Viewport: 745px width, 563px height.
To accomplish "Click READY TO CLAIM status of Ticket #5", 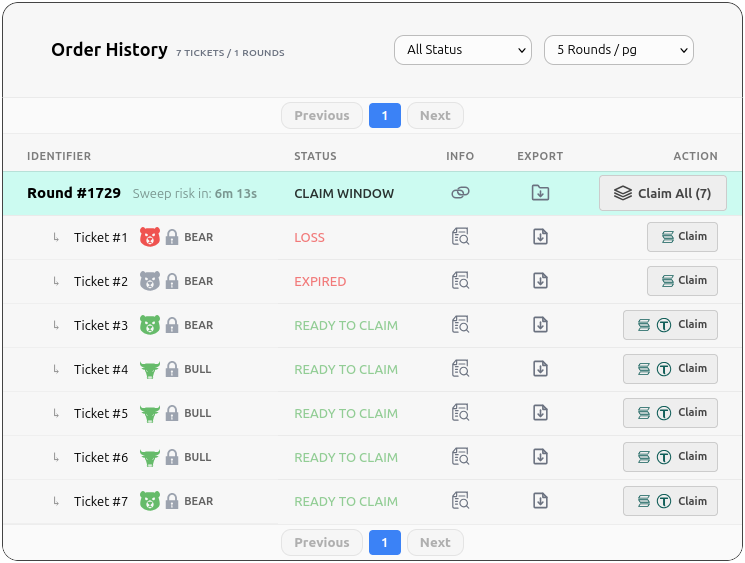I will [x=346, y=413].
